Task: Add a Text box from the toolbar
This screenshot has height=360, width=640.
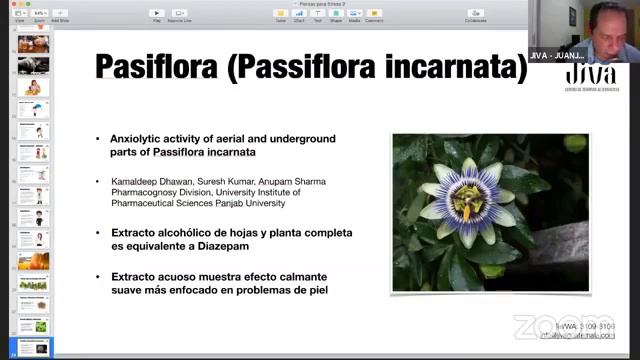Action: (x=318, y=13)
